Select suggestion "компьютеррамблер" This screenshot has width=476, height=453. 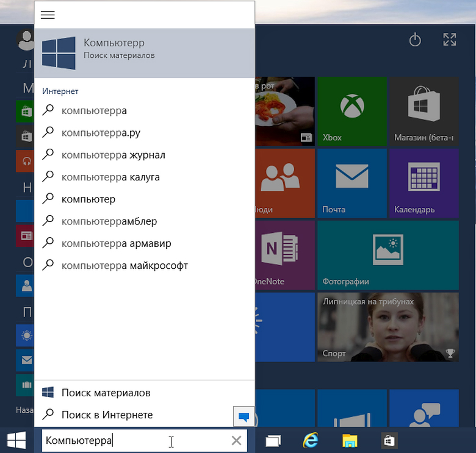tap(145, 221)
